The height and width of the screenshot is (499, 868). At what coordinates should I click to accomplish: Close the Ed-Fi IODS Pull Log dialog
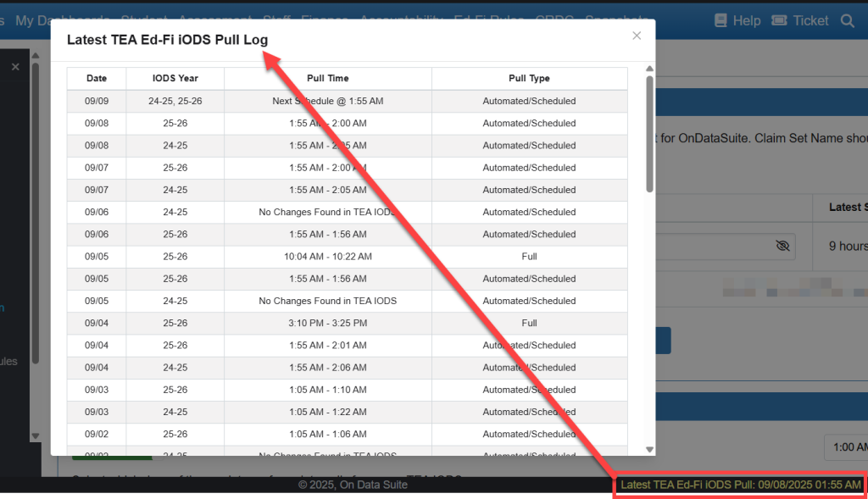pos(637,36)
